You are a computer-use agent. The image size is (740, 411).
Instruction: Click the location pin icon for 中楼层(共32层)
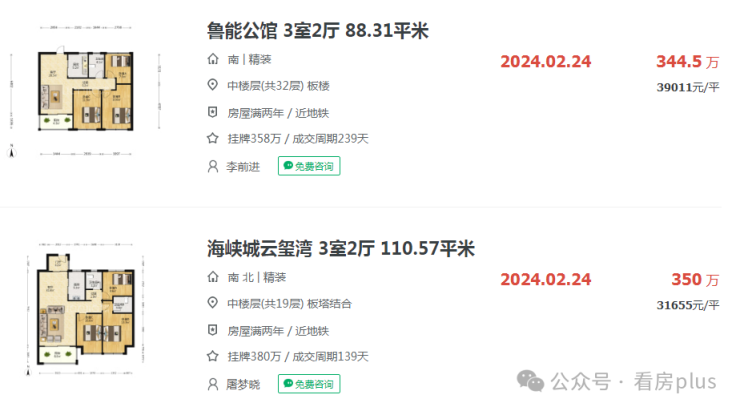[212, 86]
